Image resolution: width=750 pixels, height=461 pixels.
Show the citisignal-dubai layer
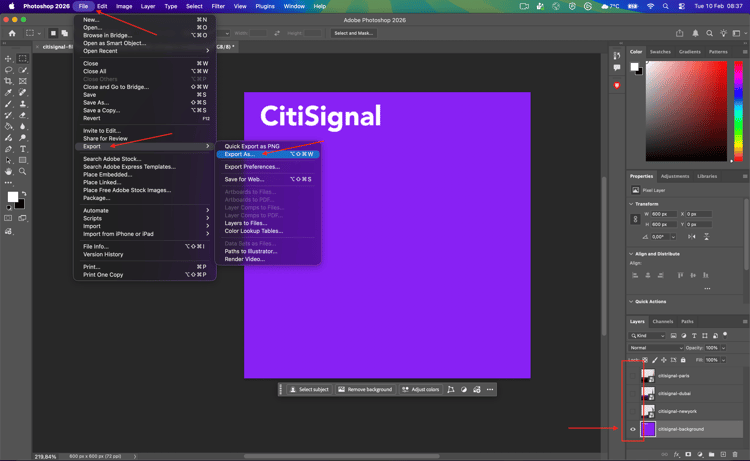[633, 394]
